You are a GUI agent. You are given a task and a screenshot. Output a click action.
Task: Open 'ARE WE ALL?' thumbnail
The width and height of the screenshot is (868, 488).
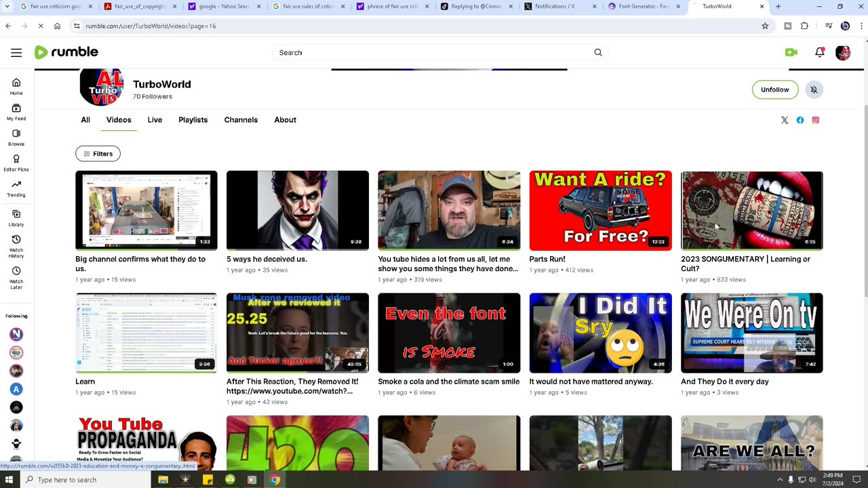tap(752, 443)
